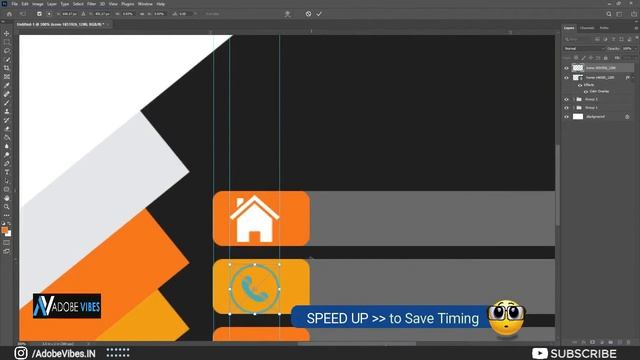Screen dimensions: 640x360
Task: Click the background white color swatch
Action: click(x=9, y=234)
